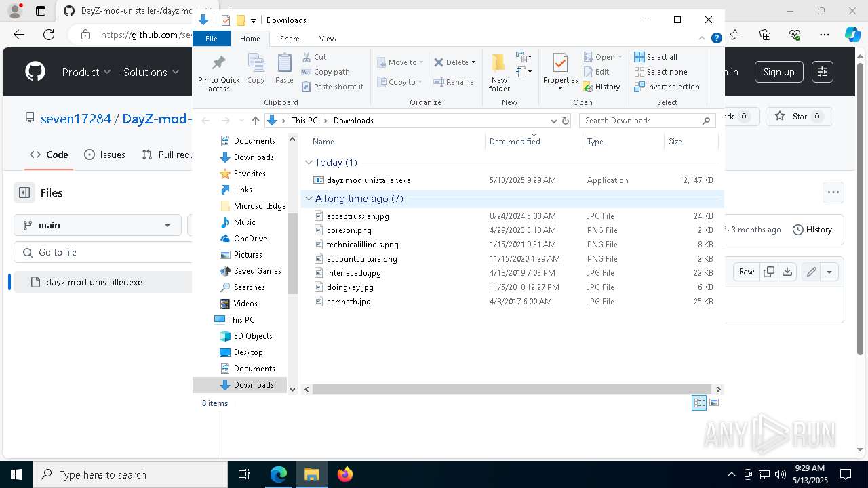Click Copy path in Clipboard group
This screenshot has height=488, width=868.
coord(325,72)
